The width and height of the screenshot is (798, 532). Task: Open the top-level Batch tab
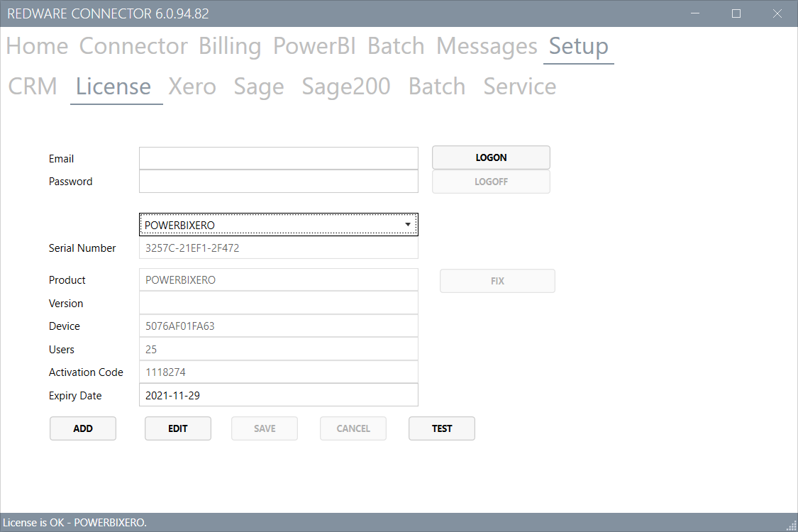tap(396, 46)
